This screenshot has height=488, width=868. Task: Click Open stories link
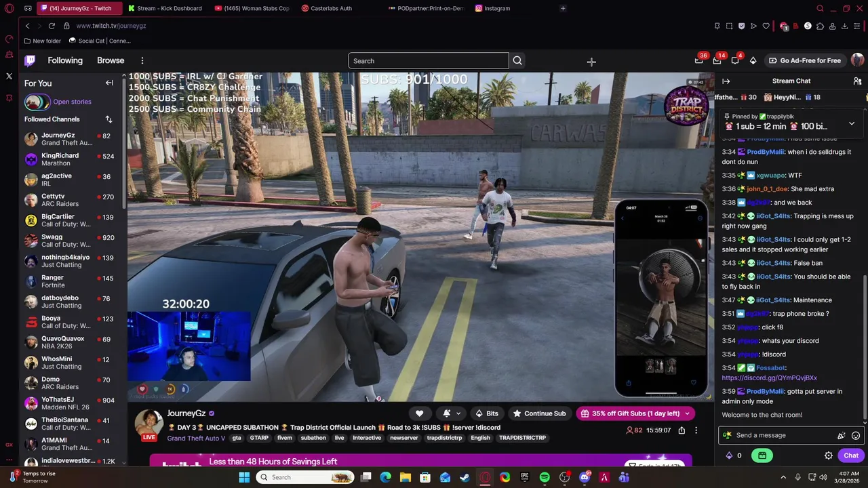[x=72, y=102]
